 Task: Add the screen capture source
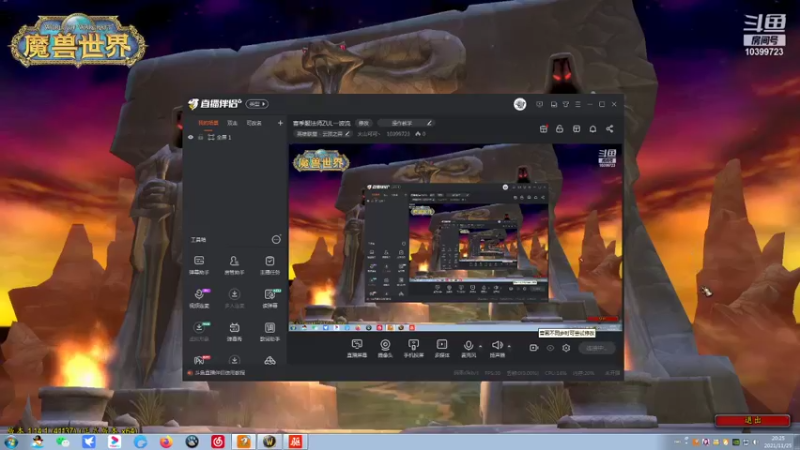357,348
